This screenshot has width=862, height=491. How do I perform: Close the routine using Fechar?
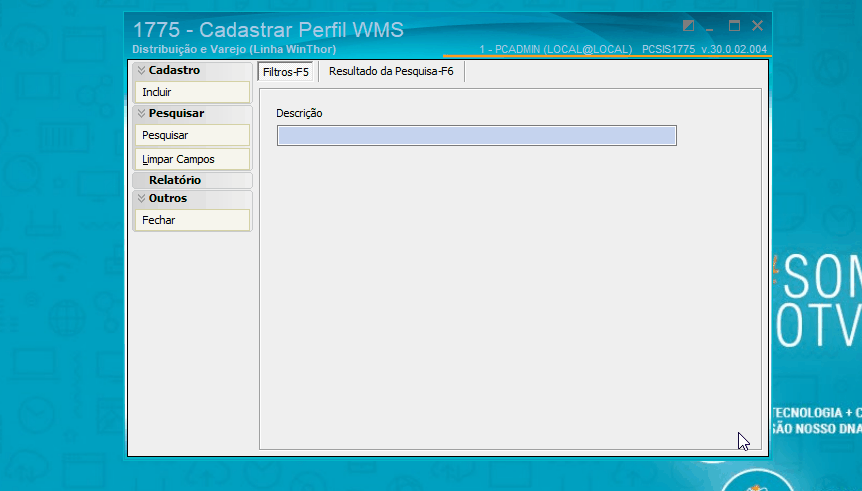[x=192, y=220]
